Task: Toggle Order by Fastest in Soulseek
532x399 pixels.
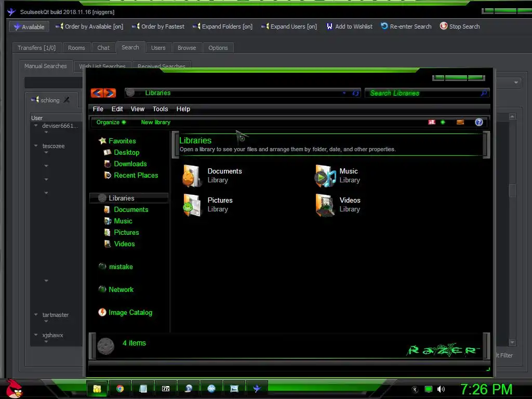Action: coord(158,26)
